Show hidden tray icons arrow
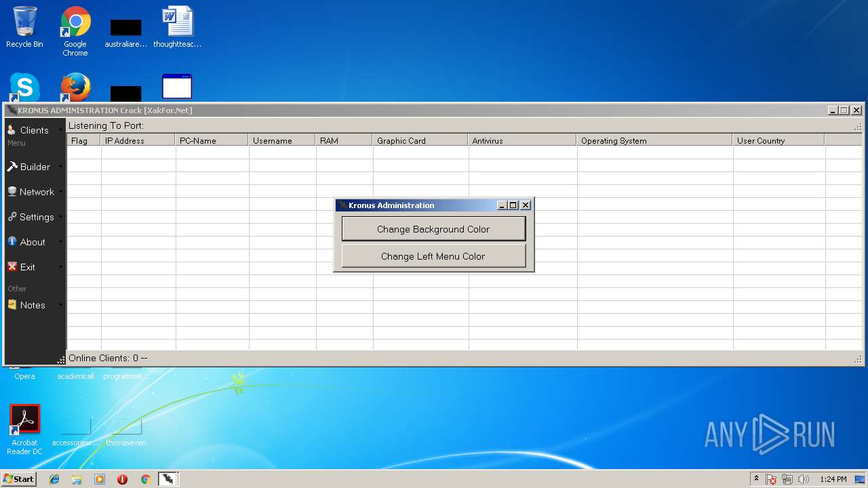868x488 pixels. pyautogui.click(x=756, y=479)
